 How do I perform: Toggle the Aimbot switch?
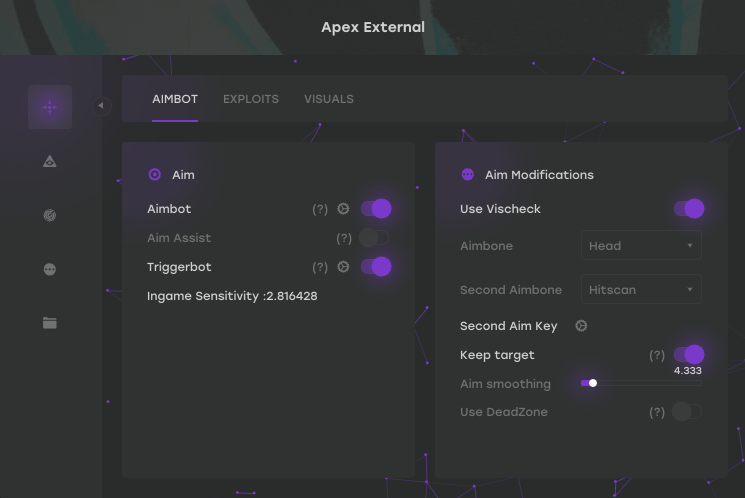pos(376,209)
